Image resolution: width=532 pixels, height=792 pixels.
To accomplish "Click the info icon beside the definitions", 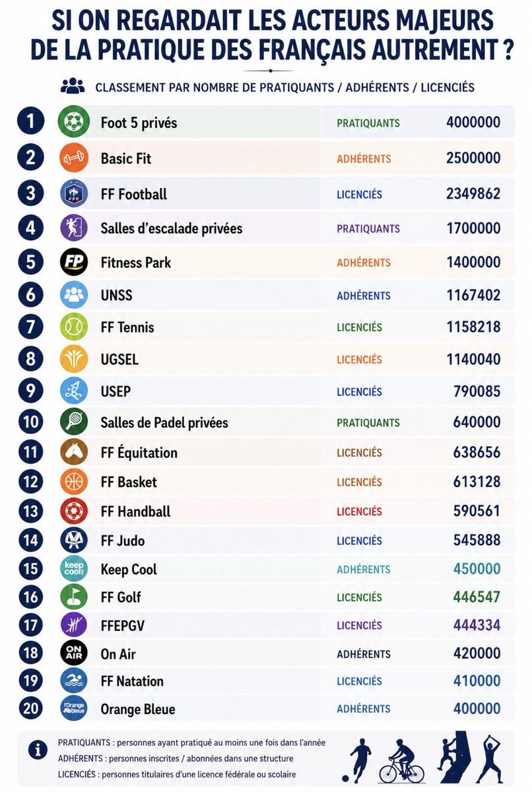I will click(37, 750).
